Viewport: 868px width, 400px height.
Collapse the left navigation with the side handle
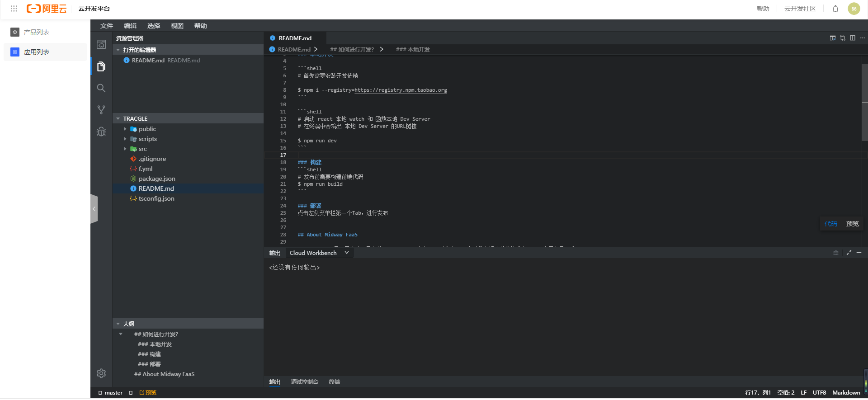pos(94,209)
